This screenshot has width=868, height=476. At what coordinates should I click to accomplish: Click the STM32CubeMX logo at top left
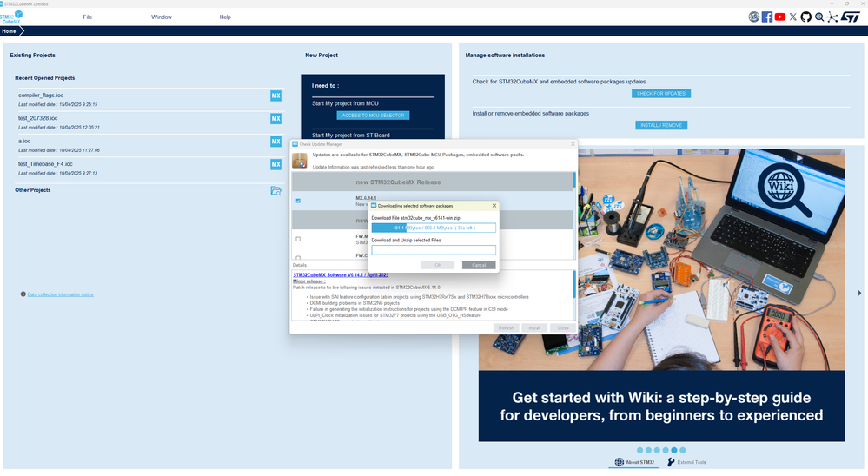click(x=11, y=17)
